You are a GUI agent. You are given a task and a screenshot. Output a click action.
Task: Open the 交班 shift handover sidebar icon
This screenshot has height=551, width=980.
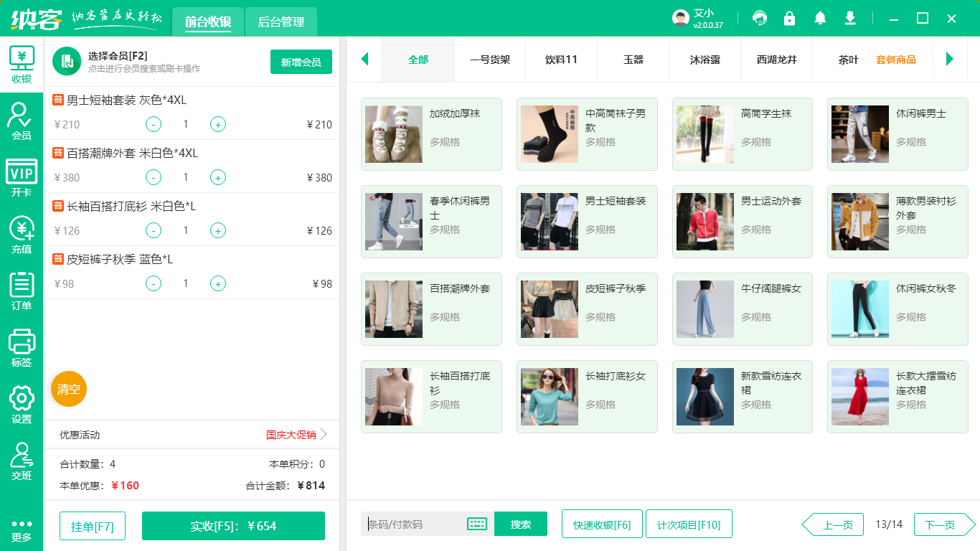(x=22, y=461)
